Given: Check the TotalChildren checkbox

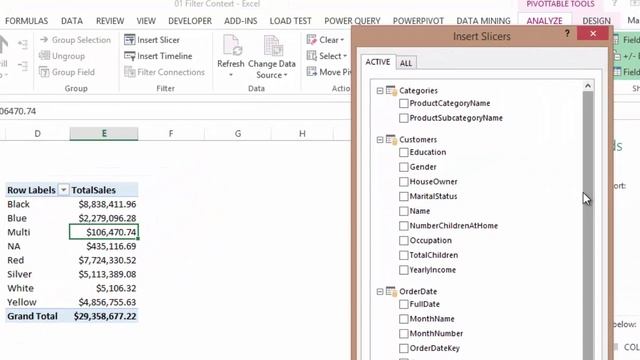Looking at the screenshot, I should pyautogui.click(x=404, y=255).
